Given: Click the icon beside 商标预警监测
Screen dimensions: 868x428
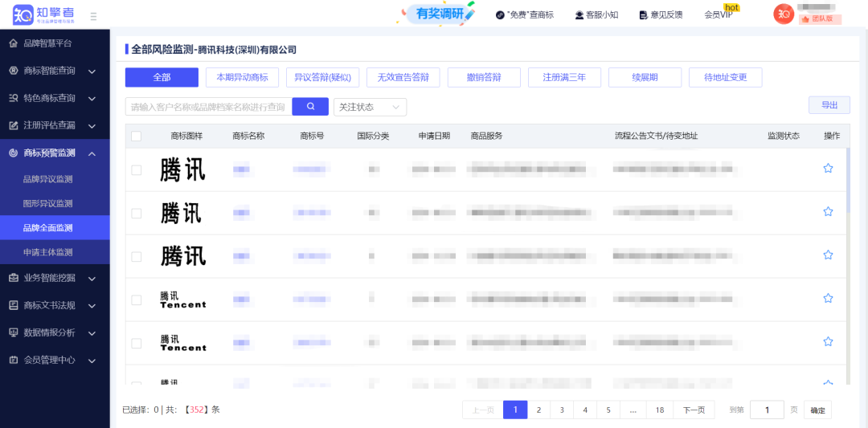Looking at the screenshot, I should [14, 153].
